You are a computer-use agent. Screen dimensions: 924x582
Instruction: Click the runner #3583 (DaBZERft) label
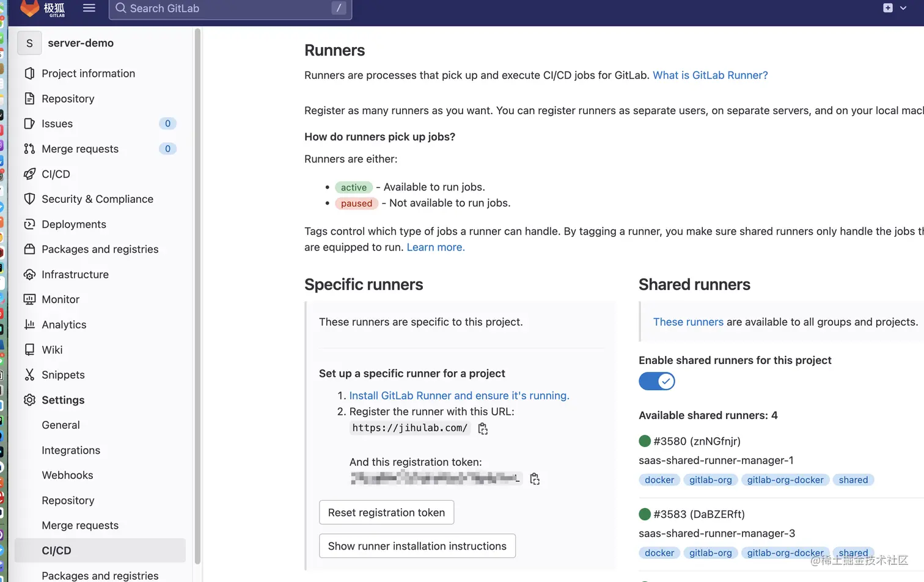click(x=699, y=514)
